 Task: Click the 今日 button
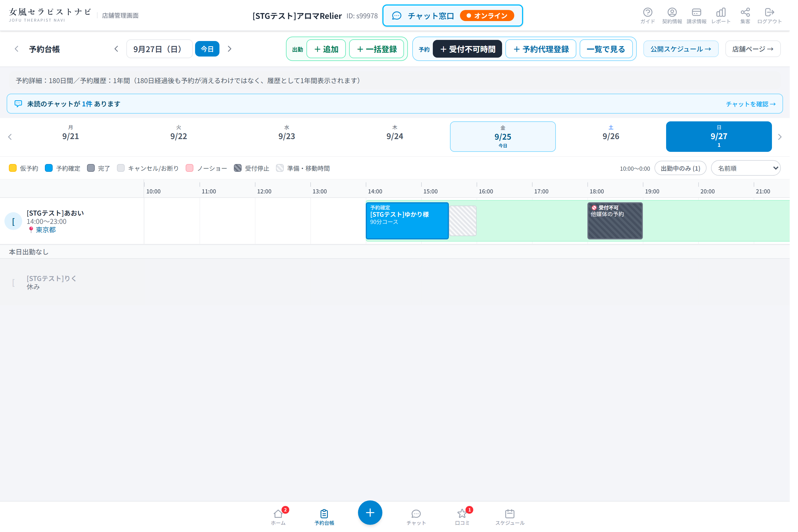point(209,49)
